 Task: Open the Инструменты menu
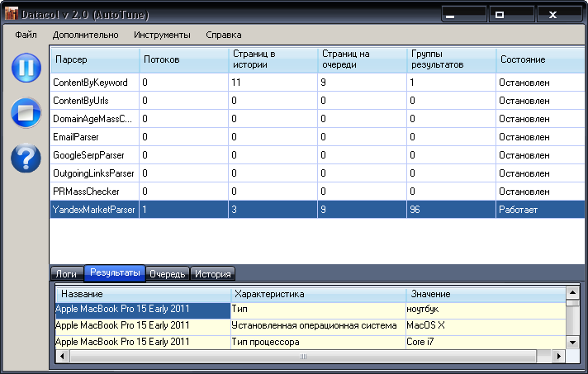162,35
